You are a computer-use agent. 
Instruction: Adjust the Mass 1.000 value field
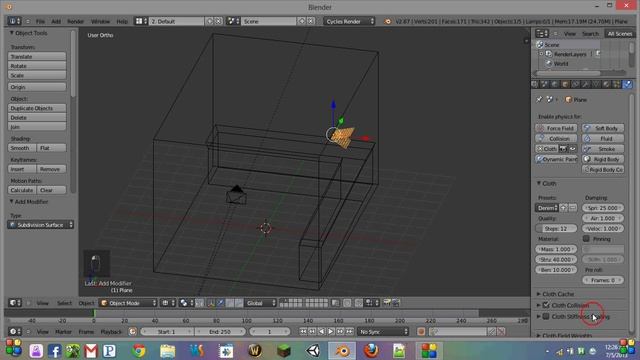[556, 249]
